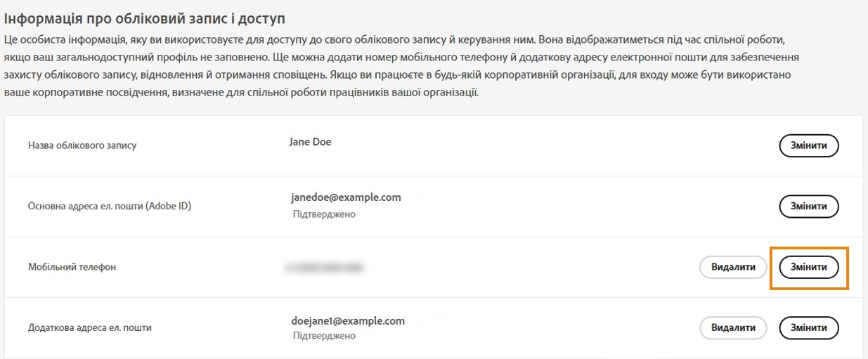Select the account name value Jane Doe
This screenshot has height=359, width=868.
point(310,142)
